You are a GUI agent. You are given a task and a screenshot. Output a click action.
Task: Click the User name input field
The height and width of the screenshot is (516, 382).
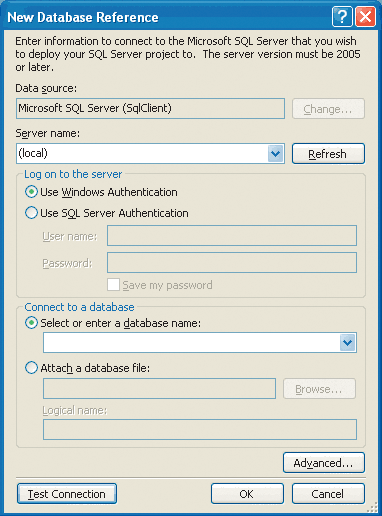(x=232, y=236)
